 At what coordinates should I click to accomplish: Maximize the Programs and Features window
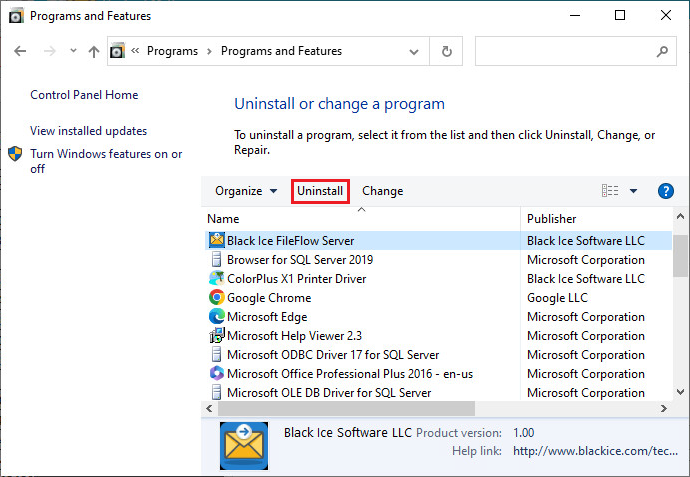[x=620, y=15]
